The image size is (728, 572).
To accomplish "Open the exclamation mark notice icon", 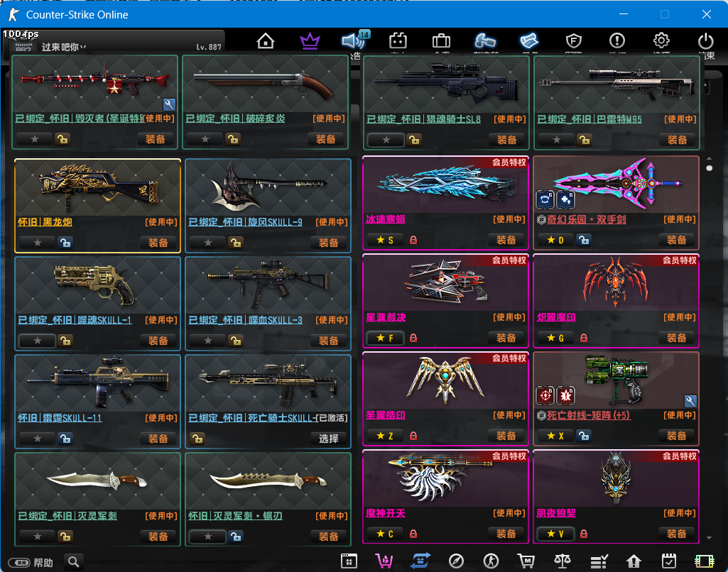I will pyautogui.click(x=617, y=41).
